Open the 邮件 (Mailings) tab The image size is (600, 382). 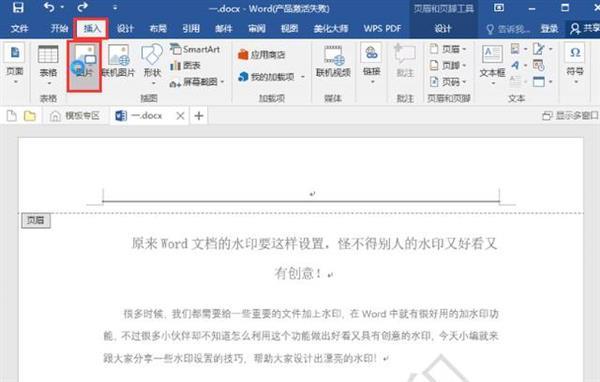click(224, 28)
